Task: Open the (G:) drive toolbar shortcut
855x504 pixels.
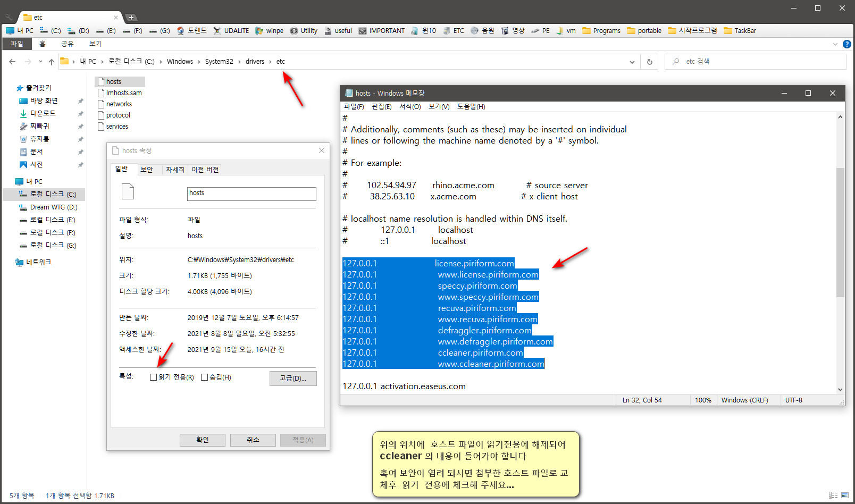Action: (x=160, y=31)
